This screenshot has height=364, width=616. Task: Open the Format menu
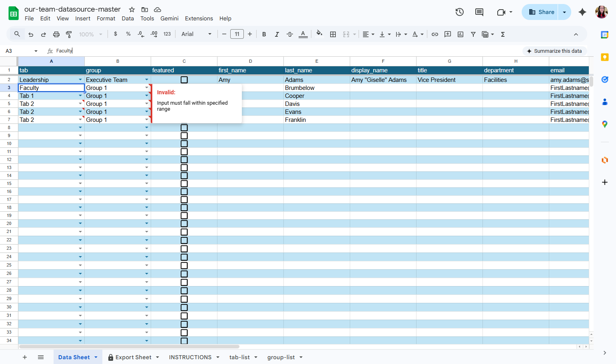pos(106,18)
